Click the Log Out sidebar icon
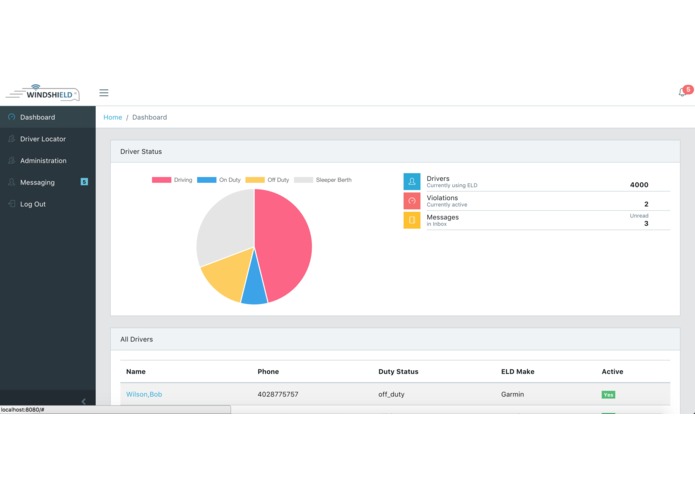695x494 pixels. 12,204
